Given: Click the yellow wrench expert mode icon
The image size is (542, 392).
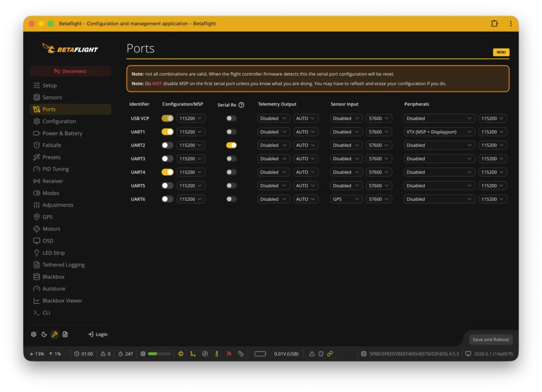Looking at the screenshot, I should 55,334.
